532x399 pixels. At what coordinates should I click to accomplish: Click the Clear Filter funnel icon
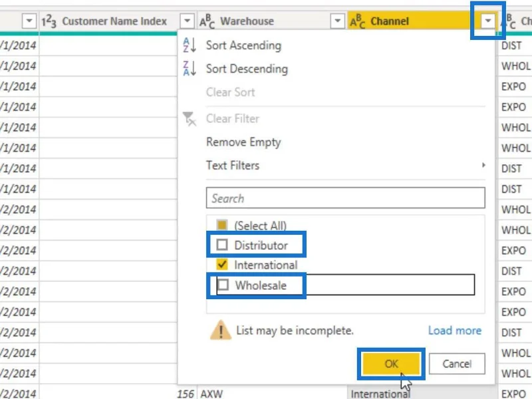189,119
